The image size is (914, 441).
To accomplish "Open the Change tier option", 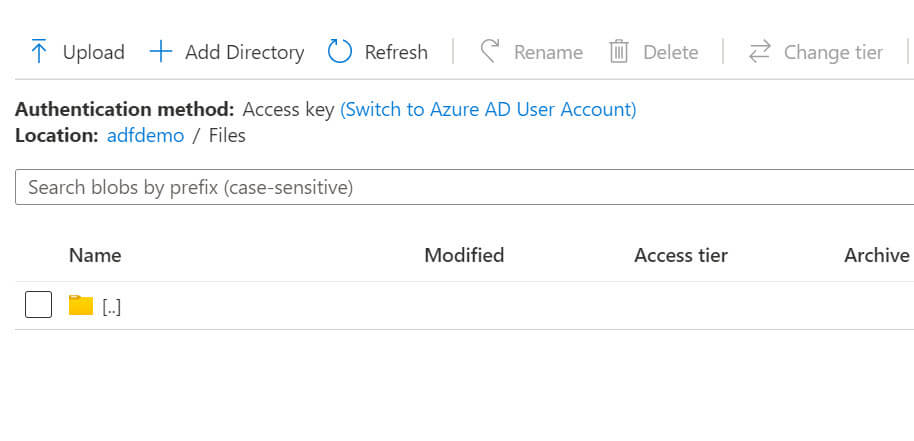I will [x=833, y=52].
